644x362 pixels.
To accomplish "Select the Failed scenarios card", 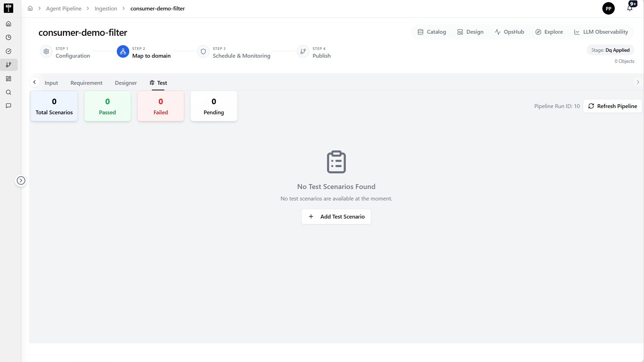I will [161, 106].
